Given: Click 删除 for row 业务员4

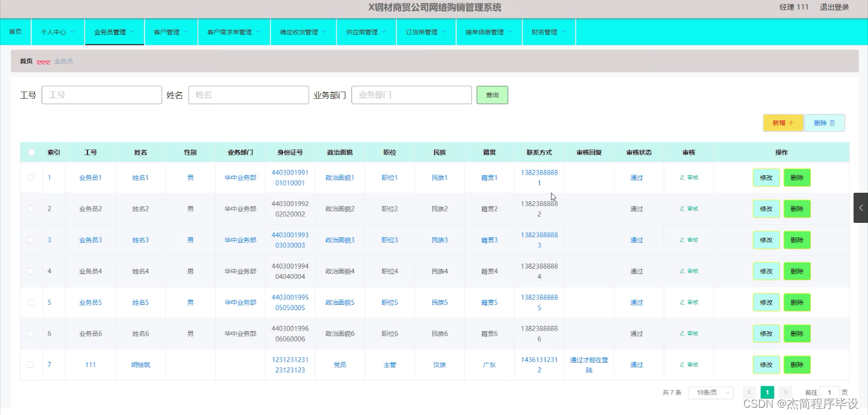Looking at the screenshot, I should click(797, 271).
